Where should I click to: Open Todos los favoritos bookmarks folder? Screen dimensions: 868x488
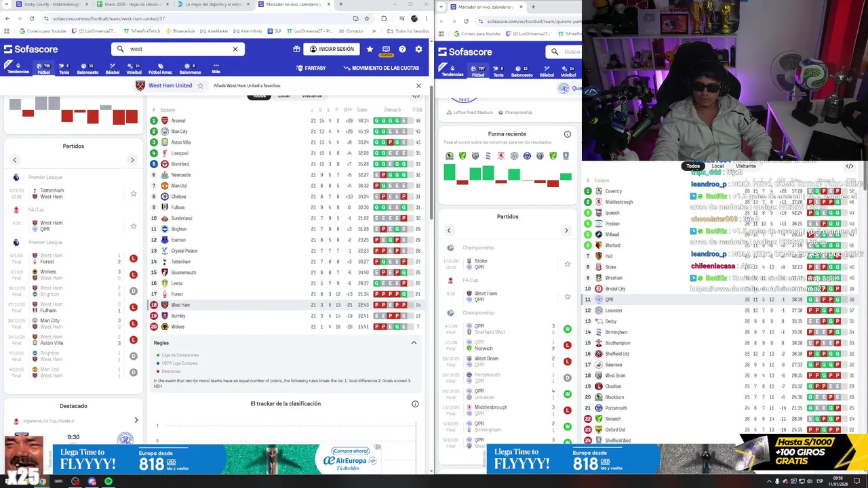pyautogui.click(x=408, y=30)
